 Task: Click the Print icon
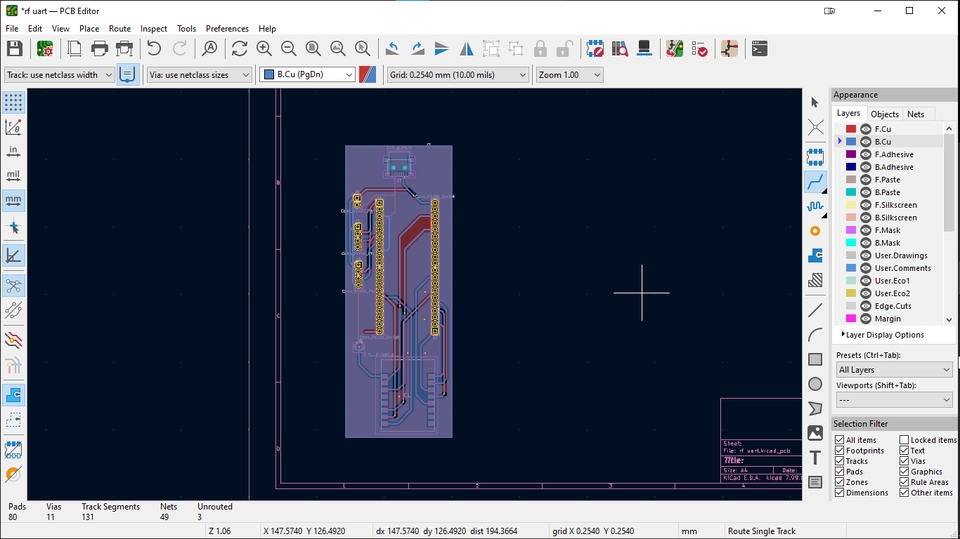pos(99,48)
